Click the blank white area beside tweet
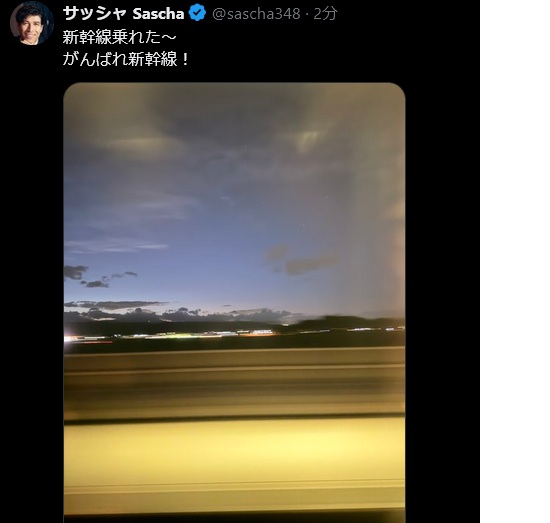This screenshot has height=523, width=550. pyautogui.click(x=515, y=261)
